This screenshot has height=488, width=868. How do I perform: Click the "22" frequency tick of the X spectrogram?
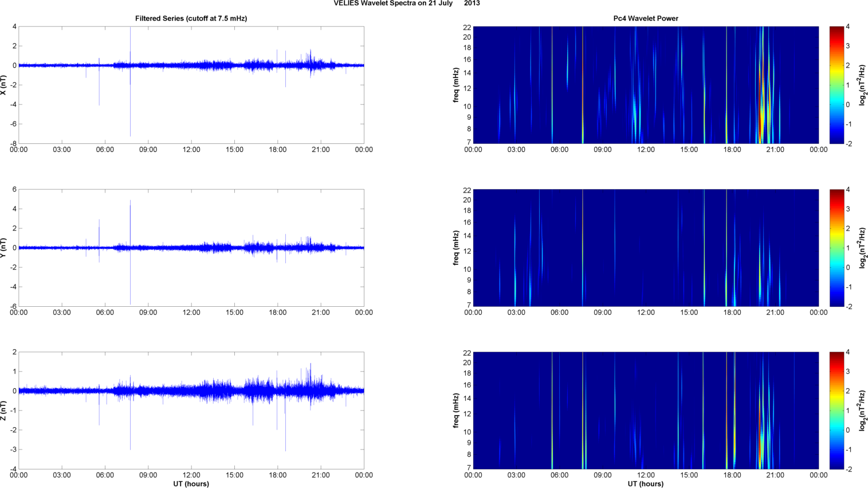(x=467, y=27)
